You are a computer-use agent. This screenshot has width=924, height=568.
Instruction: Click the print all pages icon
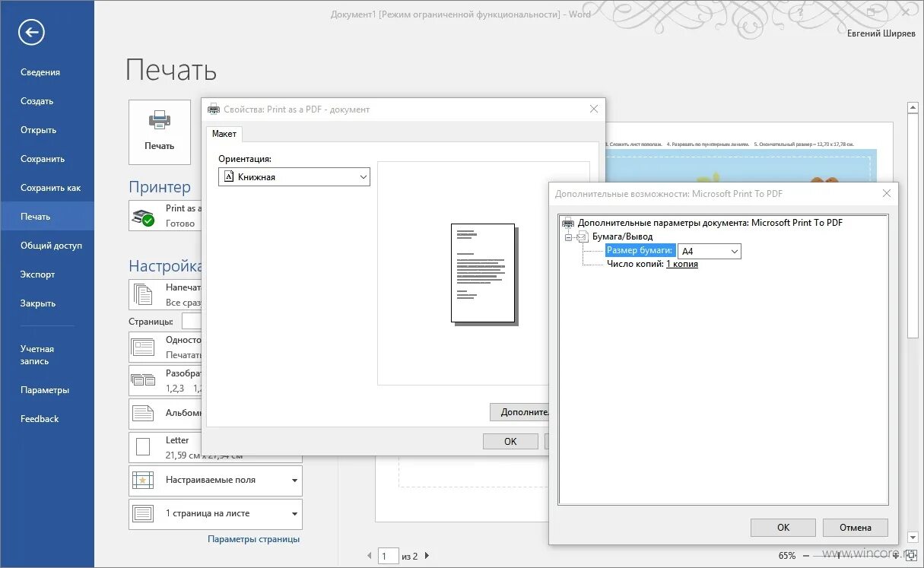[x=143, y=294]
